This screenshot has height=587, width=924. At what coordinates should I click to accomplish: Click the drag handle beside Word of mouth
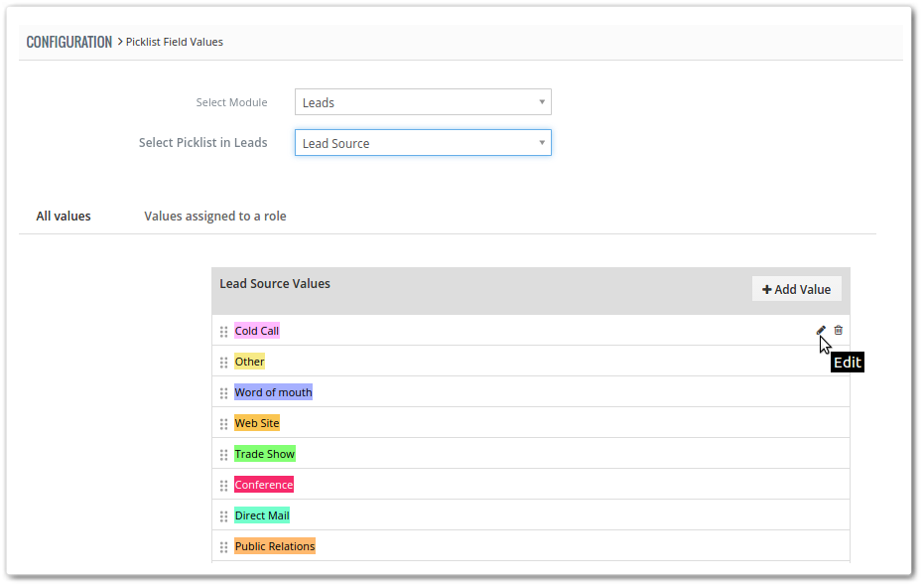pos(224,393)
